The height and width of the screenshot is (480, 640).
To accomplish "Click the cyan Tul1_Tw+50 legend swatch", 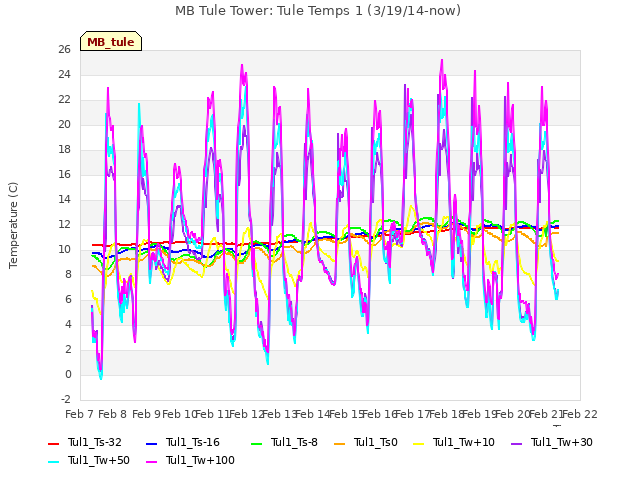I will [x=53, y=461].
